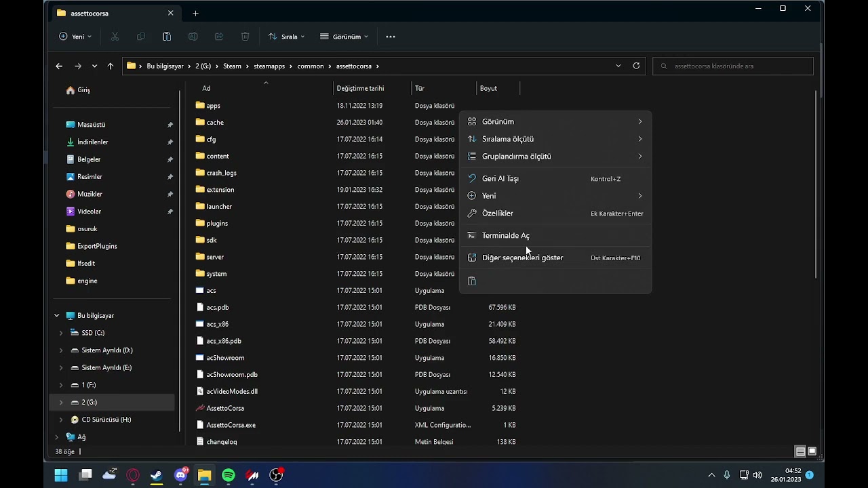The width and height of the screenshot is (868, 488).
Task: Open the address bar history dropdown
Action: [618, 66]
